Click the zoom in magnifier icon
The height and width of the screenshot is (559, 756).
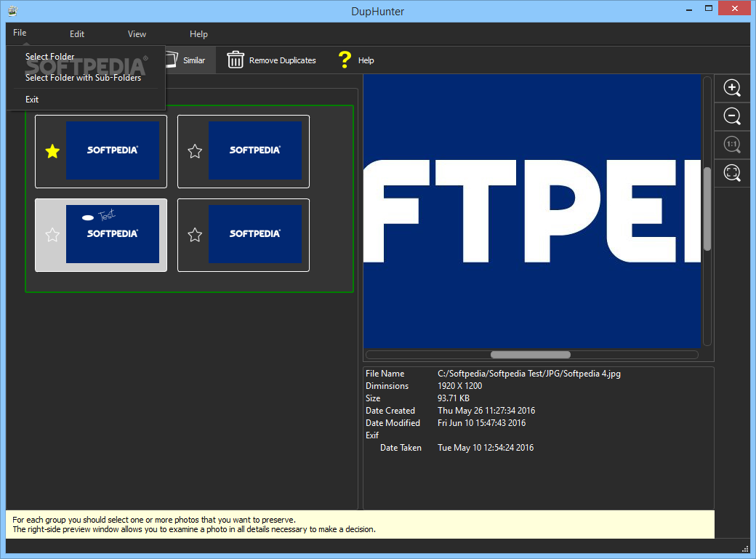tap(732, 88)
